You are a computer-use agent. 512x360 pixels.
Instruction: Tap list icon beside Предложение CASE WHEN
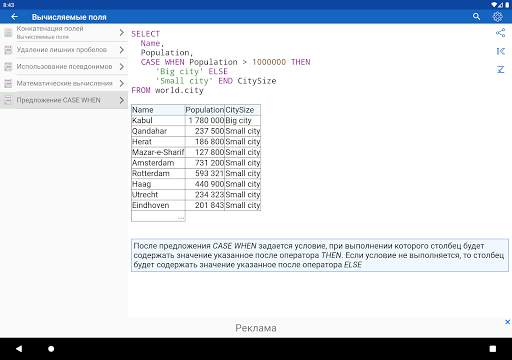(x=8, y=100)
